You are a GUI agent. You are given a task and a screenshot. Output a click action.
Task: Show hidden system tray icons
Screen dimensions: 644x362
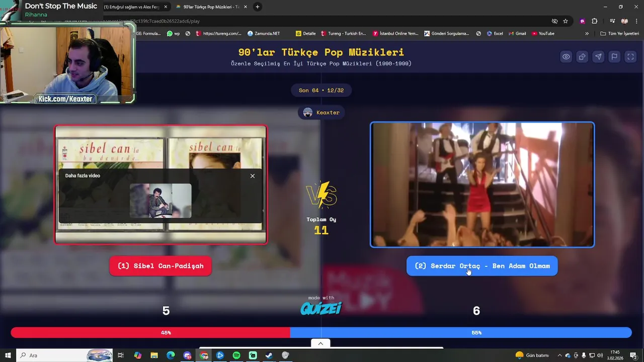tap(559, 355)
